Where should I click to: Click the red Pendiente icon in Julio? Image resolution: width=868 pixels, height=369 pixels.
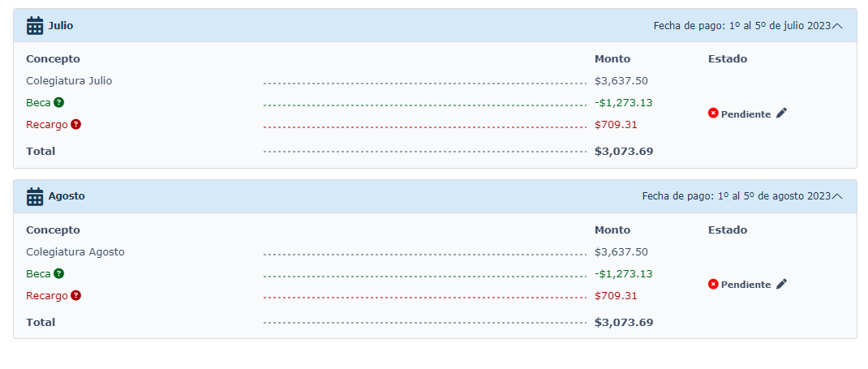[x=713, y=114]
